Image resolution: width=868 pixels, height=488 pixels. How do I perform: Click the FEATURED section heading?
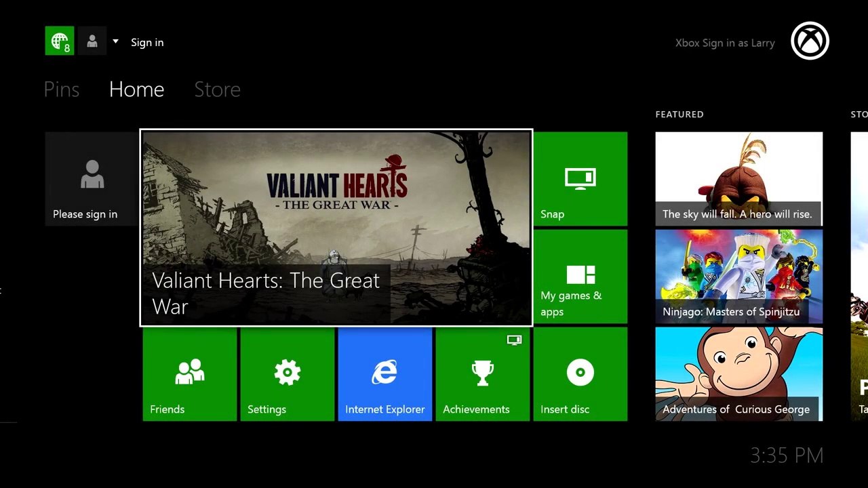point(679,115)
